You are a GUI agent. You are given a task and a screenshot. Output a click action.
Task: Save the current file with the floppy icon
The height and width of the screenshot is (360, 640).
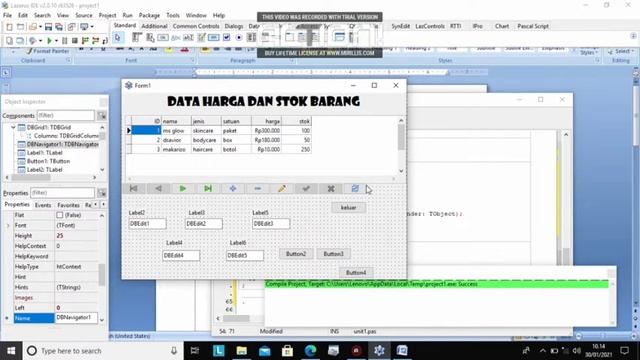49,27
